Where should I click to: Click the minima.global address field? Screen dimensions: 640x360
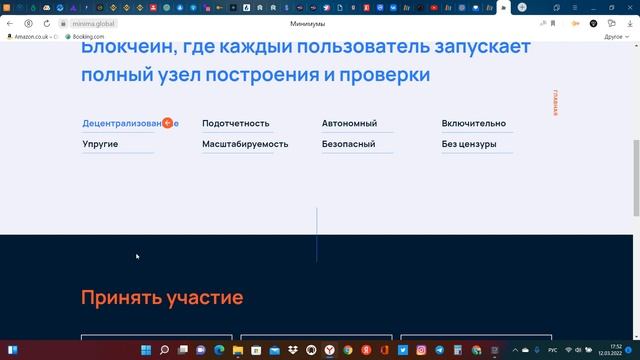tap(93, 24)
